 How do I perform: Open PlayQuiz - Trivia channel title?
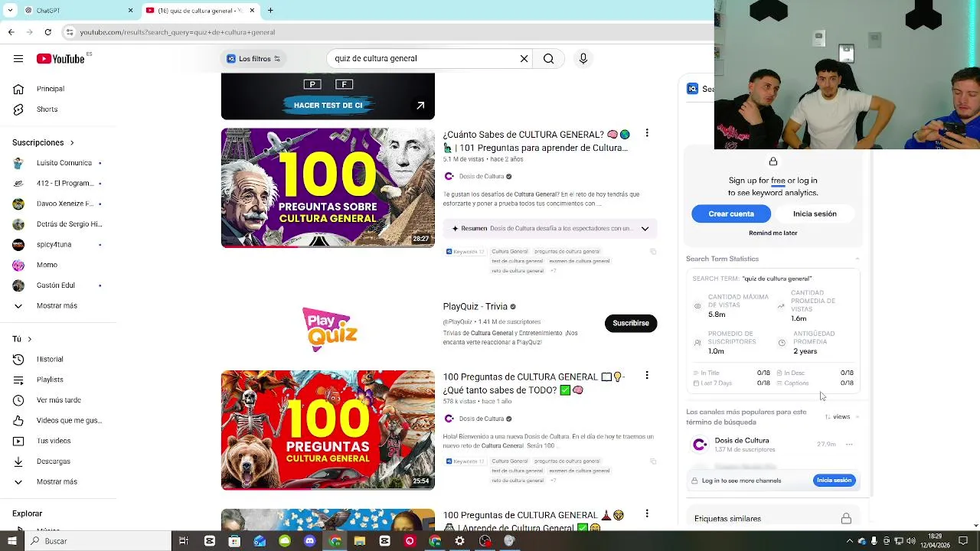coord(475,307)
